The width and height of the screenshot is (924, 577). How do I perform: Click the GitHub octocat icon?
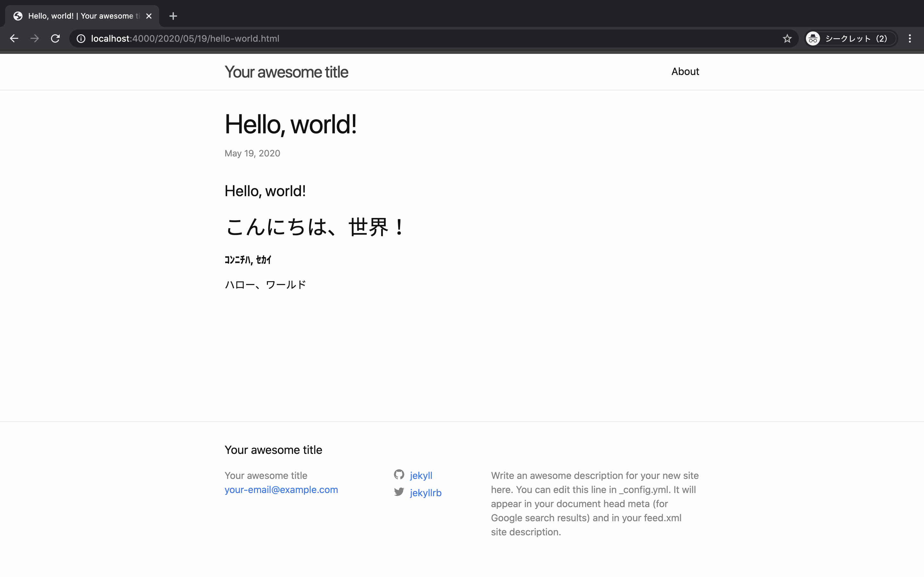pos(399,474)
